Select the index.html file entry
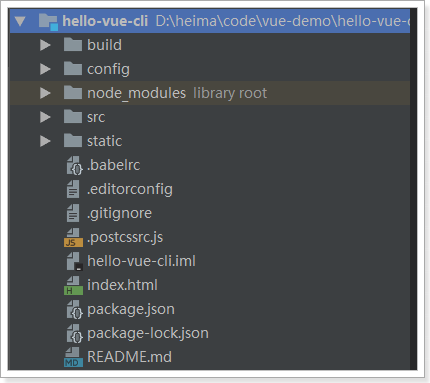 (x=122, y=285)
